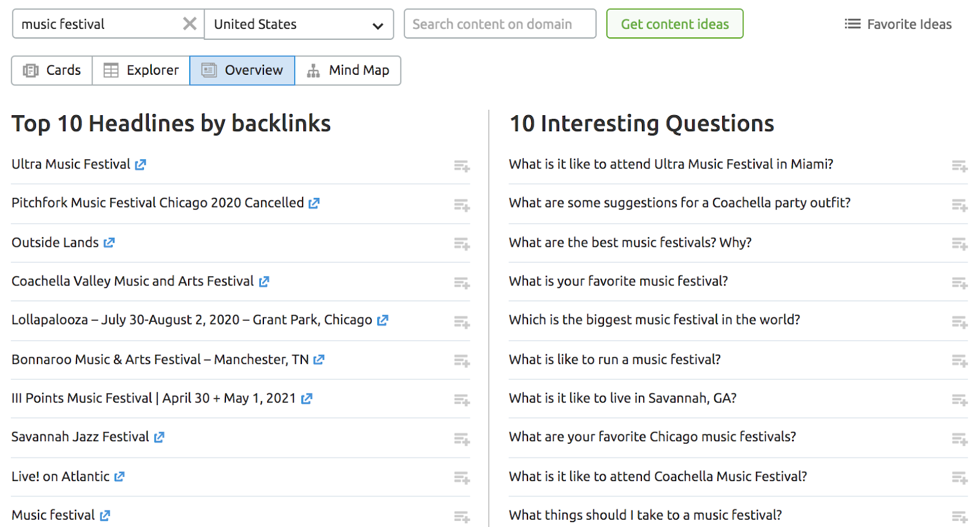Focus the 'Search content on domain' field
The image size is (980, 527).
pyautogui.click(x=500, y=24)
